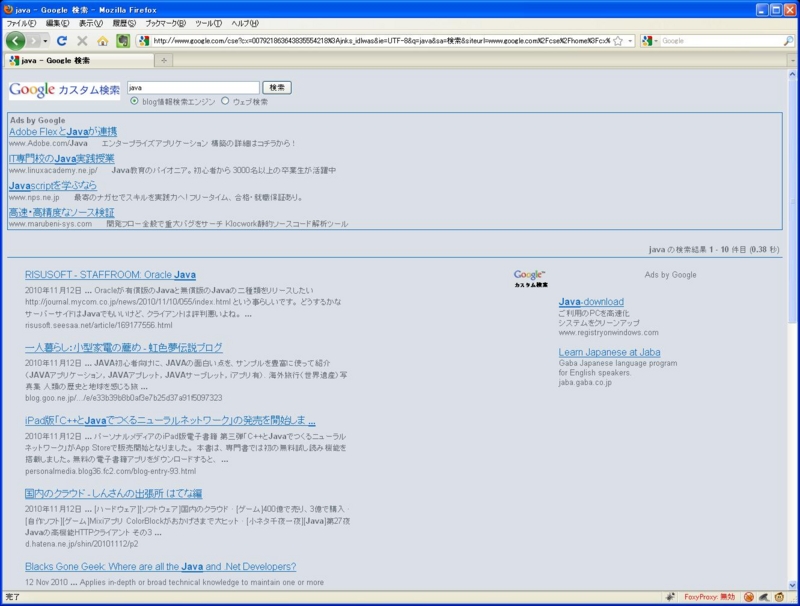Open the Edit (編集) menu
Viewport: 800px width, 606px height.
[57, 23]
